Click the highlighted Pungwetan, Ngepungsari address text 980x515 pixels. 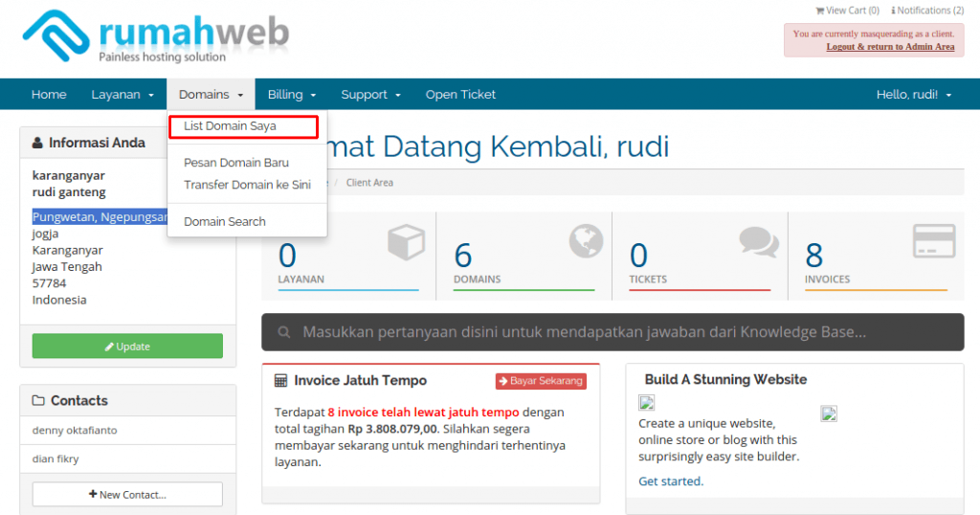[100, 217]
